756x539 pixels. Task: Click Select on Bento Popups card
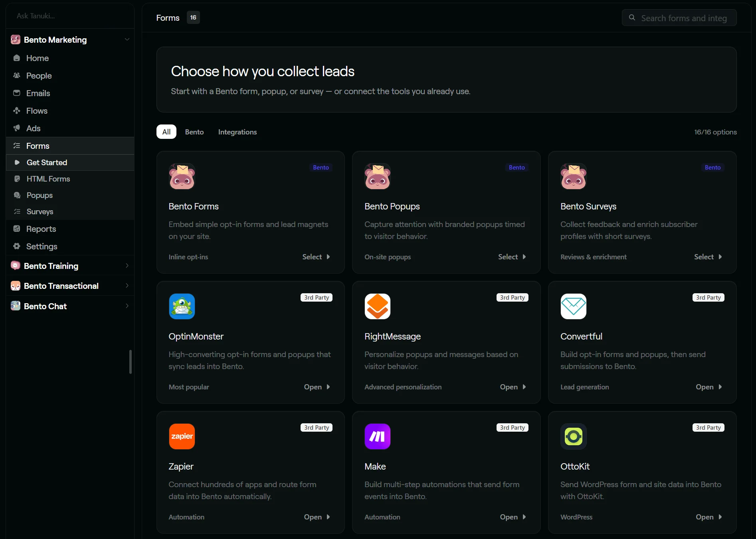coord(512,257)
